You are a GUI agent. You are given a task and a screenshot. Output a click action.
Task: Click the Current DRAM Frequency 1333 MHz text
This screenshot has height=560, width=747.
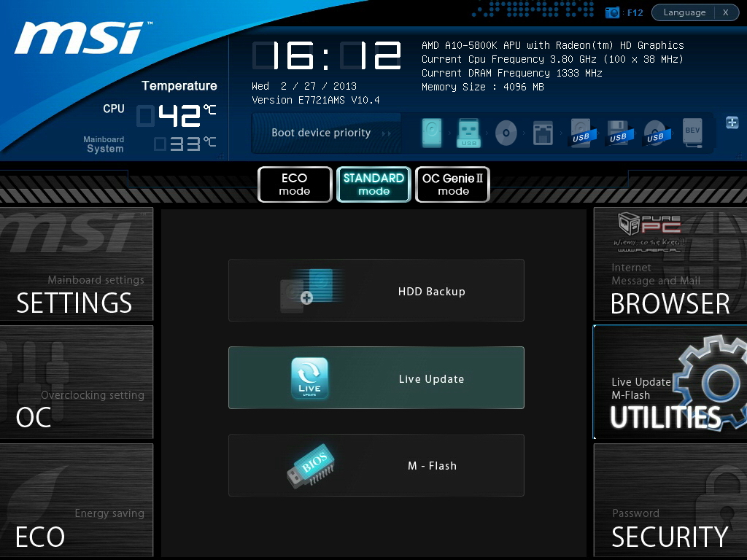coord(511,73)
